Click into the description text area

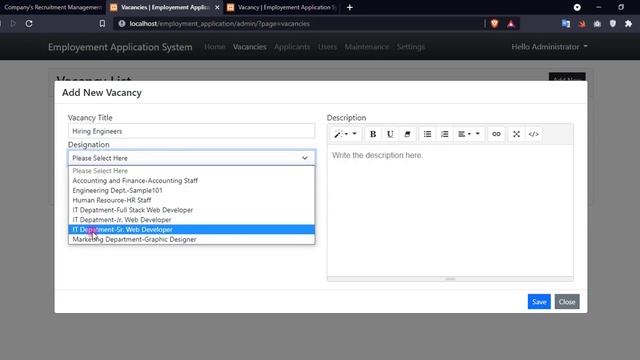[x=450, y=210]
